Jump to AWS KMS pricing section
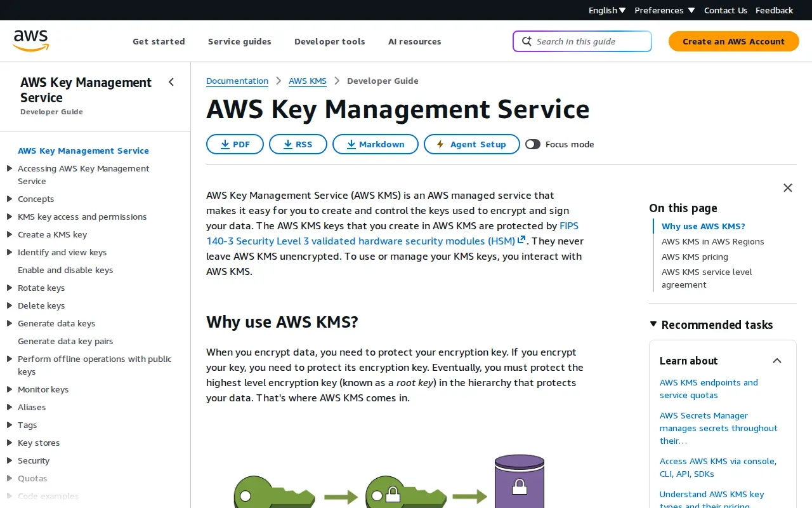 695,257
